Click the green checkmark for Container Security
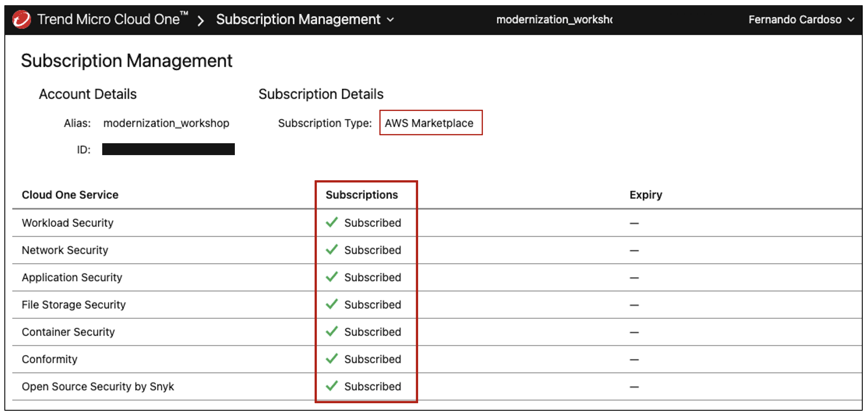868x416 pixels. tap(332, 331)
